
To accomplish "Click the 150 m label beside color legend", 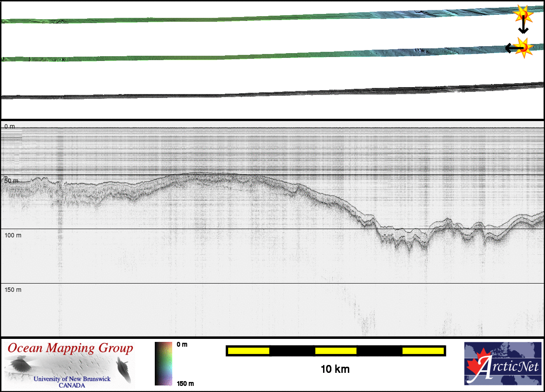I will pos(185,383).
